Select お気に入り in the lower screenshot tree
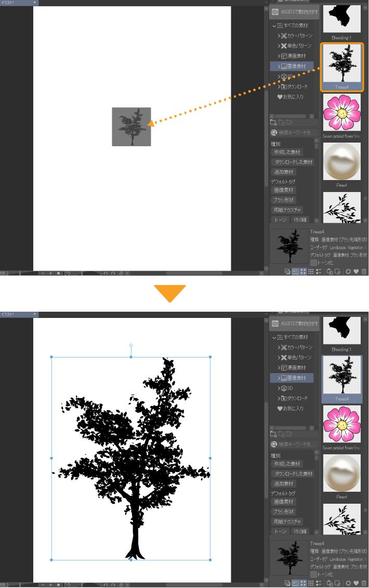 click(291, 408)
